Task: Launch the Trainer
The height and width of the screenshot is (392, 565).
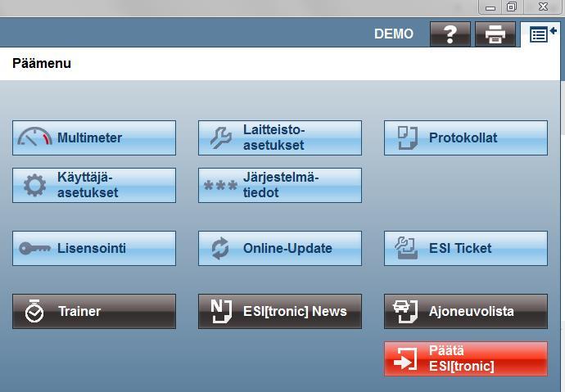Action: [x=94, y=311]
